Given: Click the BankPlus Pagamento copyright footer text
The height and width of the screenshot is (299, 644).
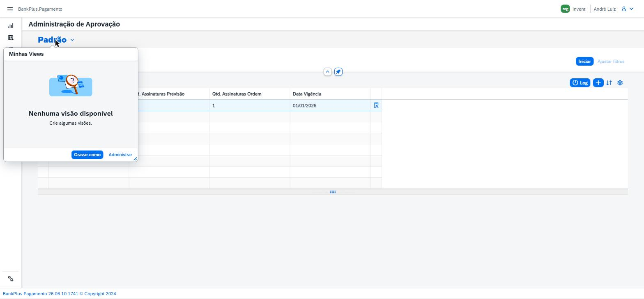Looking at the screenshot, I should [x=60, y=294].
